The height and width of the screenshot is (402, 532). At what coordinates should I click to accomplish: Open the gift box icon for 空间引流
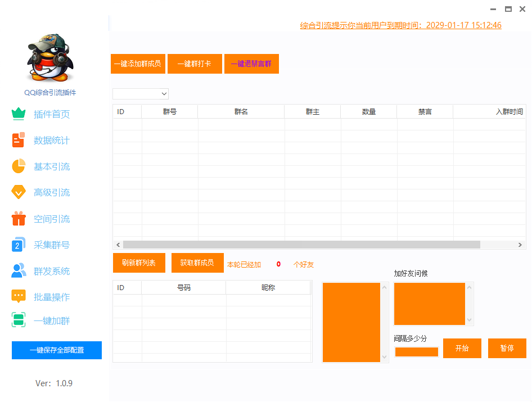coord(19,219)
